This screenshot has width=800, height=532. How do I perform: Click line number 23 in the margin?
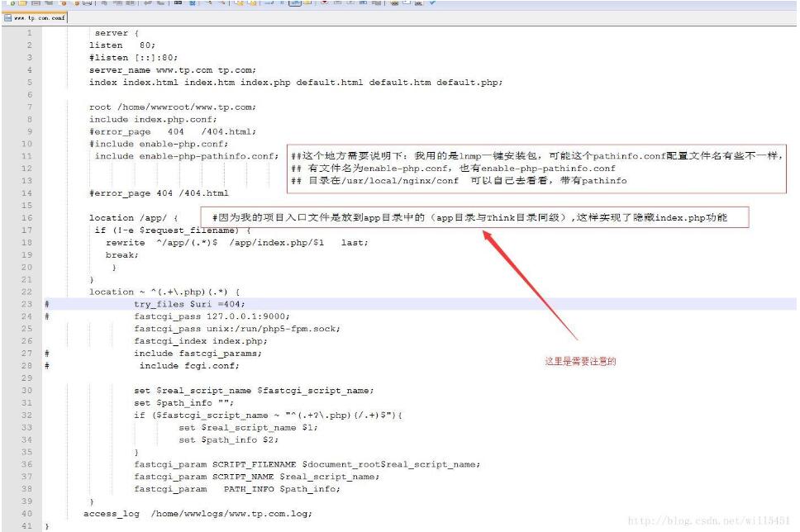pyautogui.click(x=27, y=304)
